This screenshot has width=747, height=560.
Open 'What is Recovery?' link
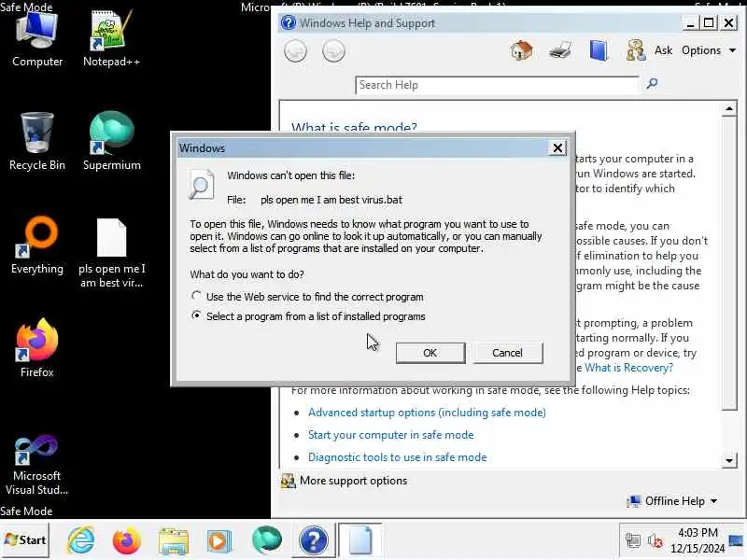point(628,368)
